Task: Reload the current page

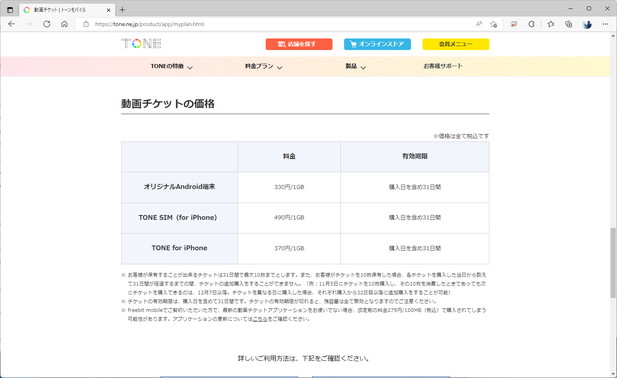Action: pos(46,24)
